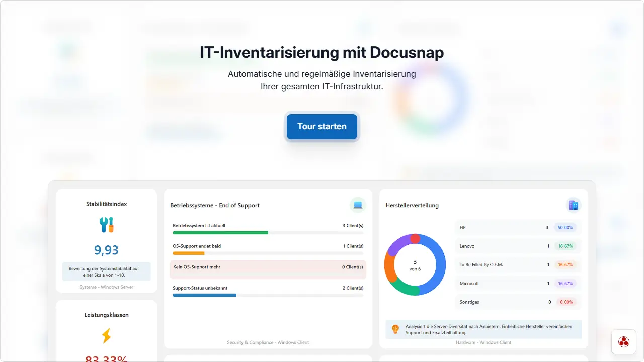This screenshot has height=362, width=644.
Task: Click the wrench tools icon under Stabilitätsindex
Action: (x=107, y=225)
